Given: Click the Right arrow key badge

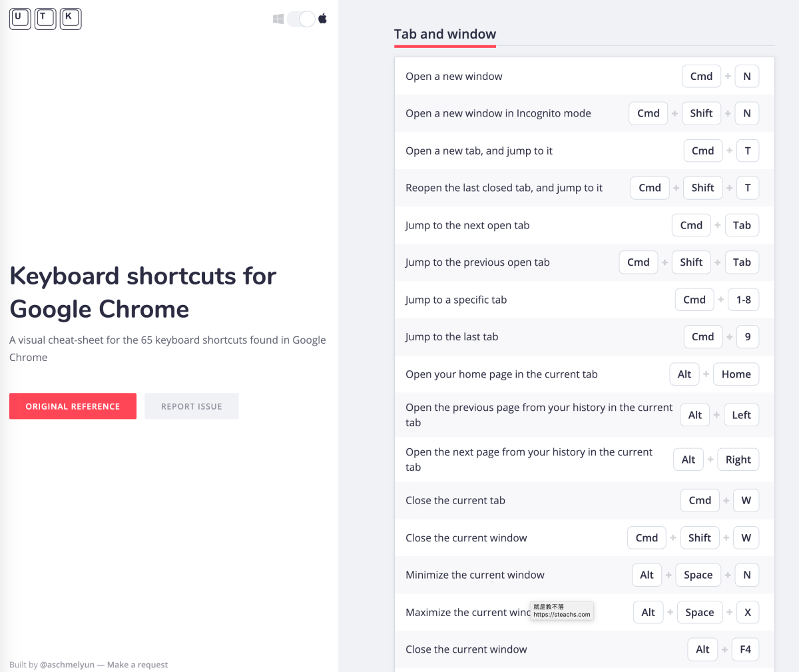Looking at the screenshot, I should (x=738, y=460).
